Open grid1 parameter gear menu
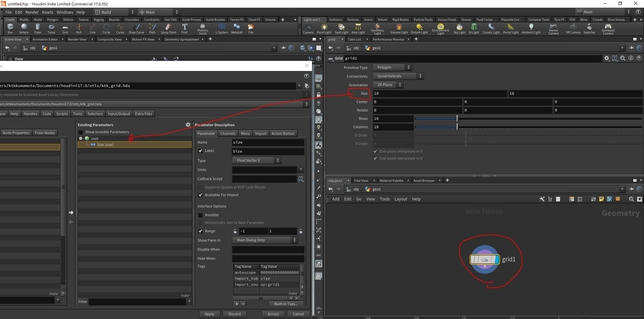 point(606,58)
